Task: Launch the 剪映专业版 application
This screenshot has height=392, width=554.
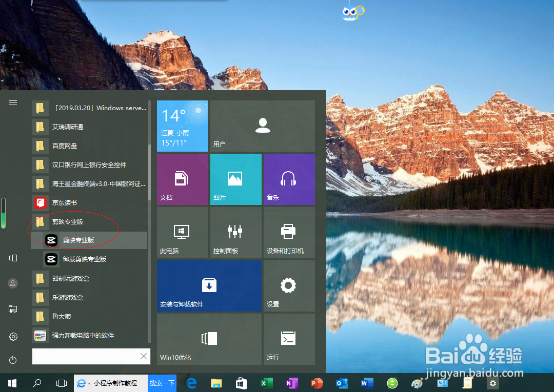Action: [89, 240]
